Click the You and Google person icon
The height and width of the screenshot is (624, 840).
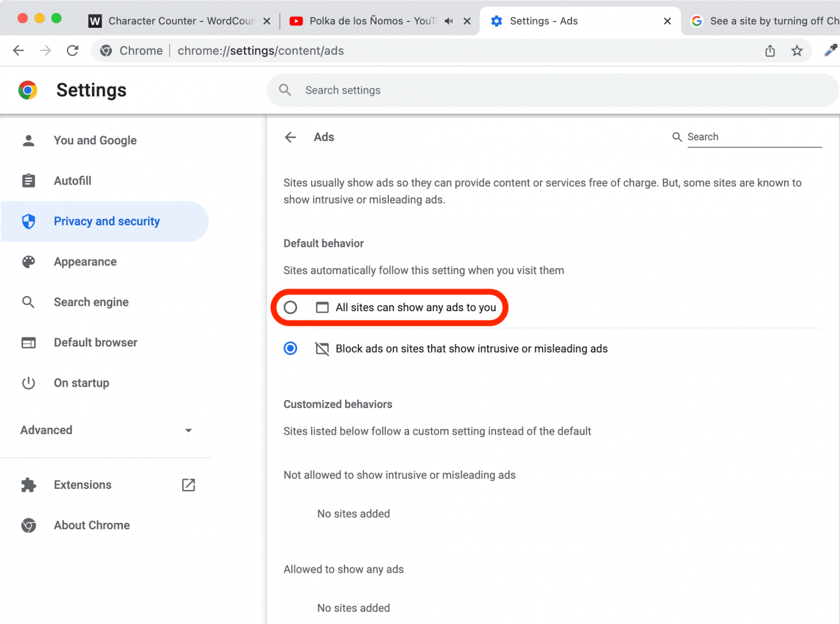28,140
